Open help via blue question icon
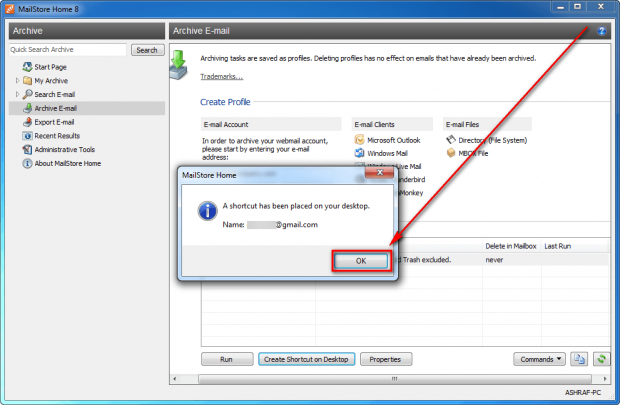Image resolution: width=620 pixels, height=405 pixels. 601,31
